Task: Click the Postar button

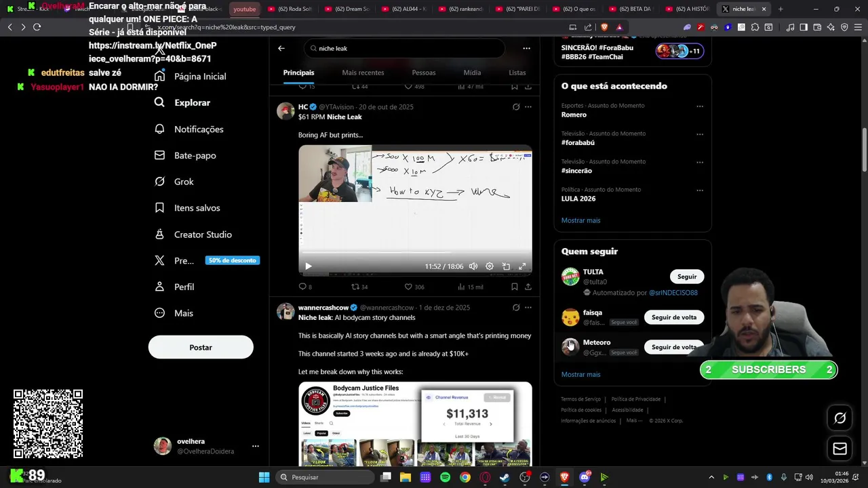Action: [201, 347]
